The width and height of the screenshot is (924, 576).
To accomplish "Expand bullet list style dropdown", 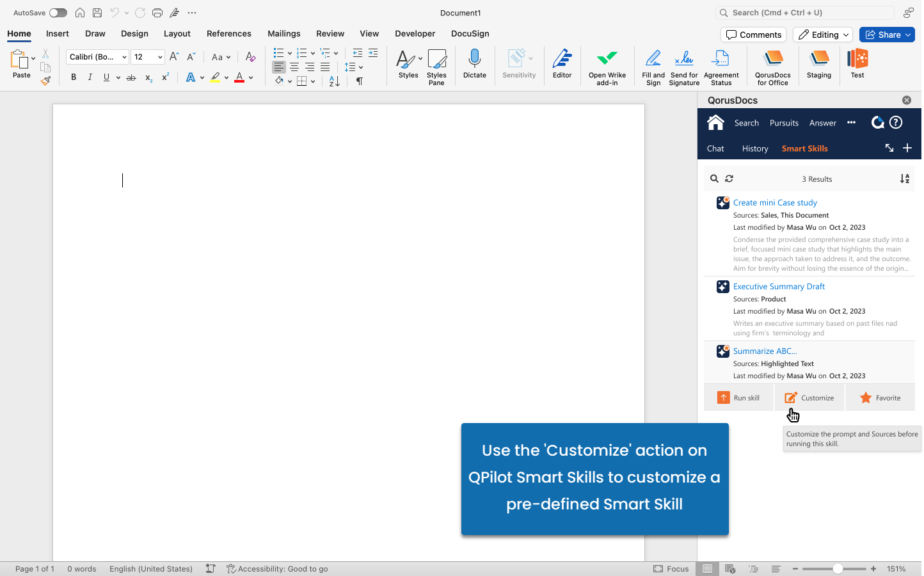I will [290, 53].
